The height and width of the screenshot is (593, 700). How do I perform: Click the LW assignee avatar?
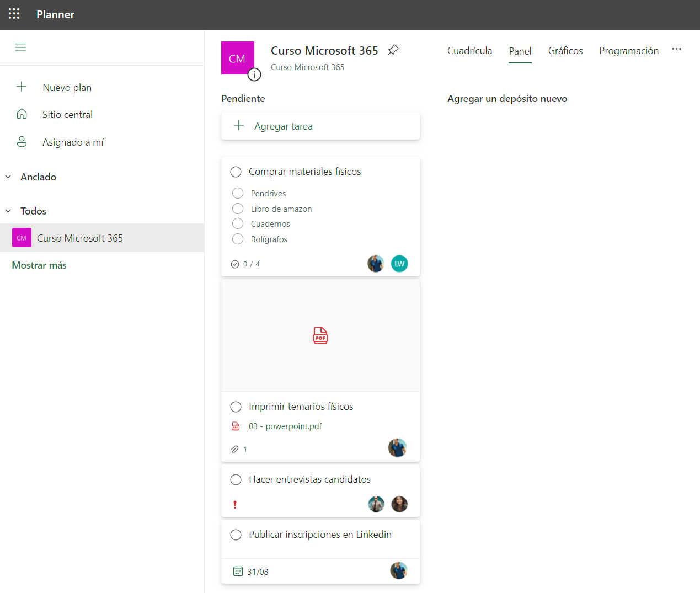tap(399, 264)
